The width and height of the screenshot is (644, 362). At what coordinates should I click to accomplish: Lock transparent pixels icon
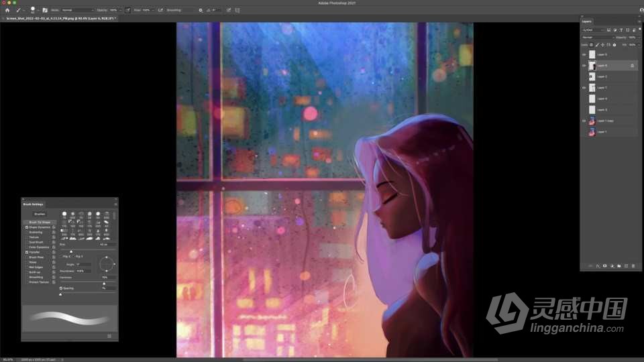(591, 45)
